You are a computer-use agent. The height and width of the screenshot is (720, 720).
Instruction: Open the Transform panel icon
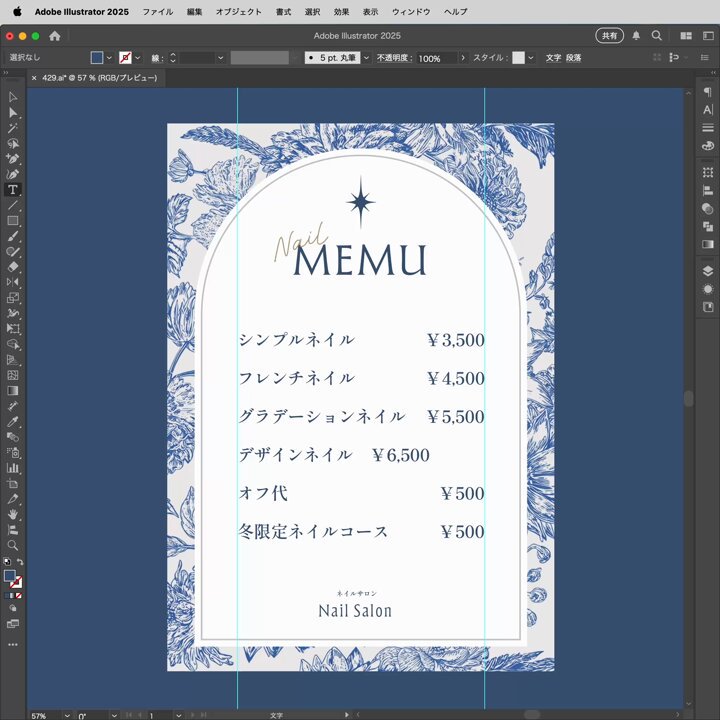(x=708, y=173)
